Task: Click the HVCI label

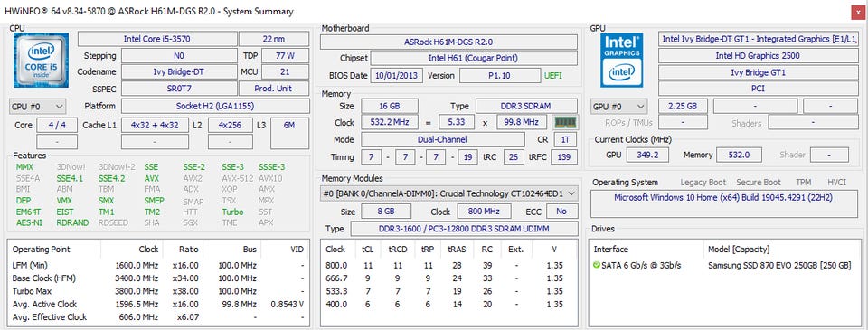Action: 836,182
